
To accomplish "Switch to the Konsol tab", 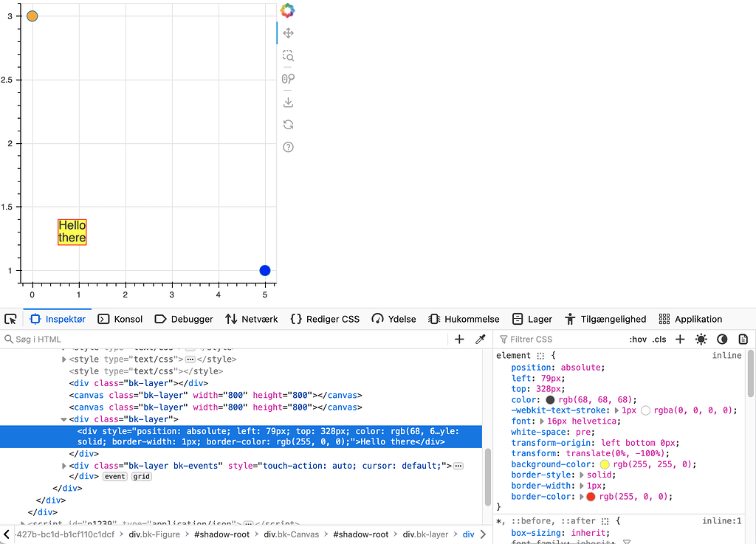I will click(x=120, y=319).
